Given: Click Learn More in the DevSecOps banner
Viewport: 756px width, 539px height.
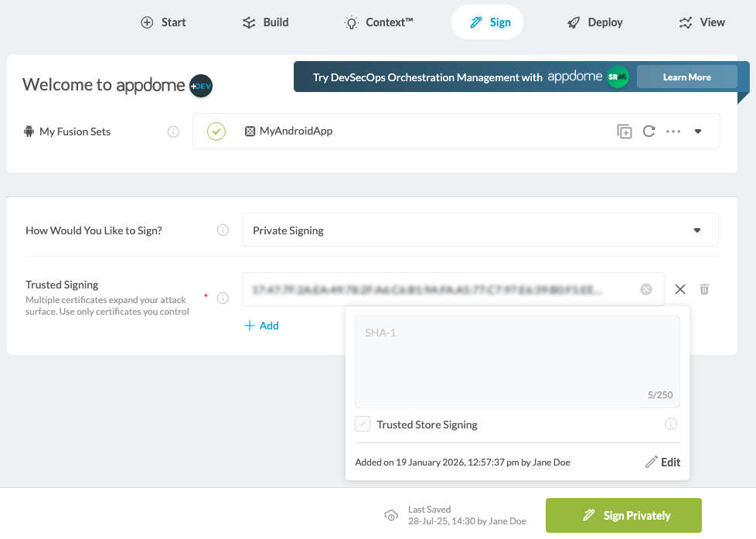Looking at the screenshot, I should (x=686, y=77).
